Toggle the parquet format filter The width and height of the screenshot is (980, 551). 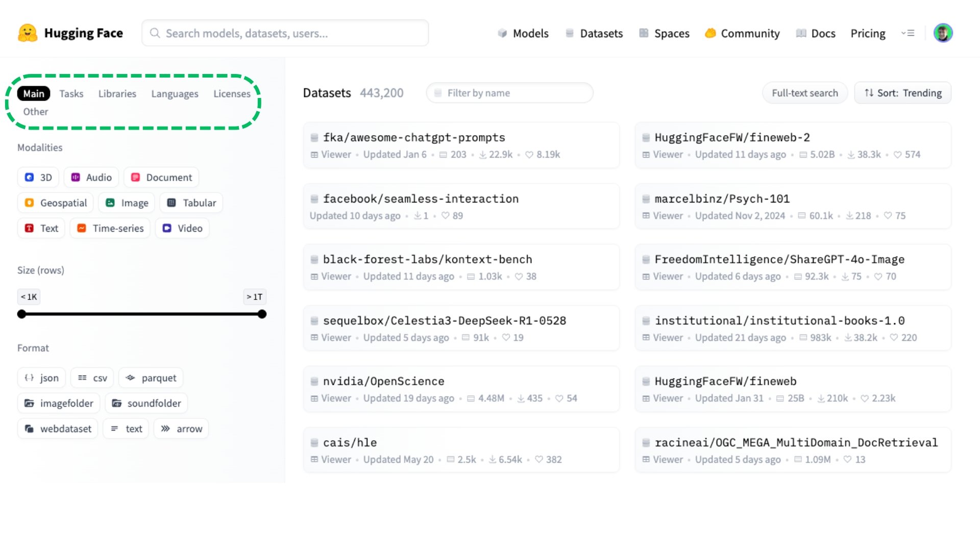(151, 378)
